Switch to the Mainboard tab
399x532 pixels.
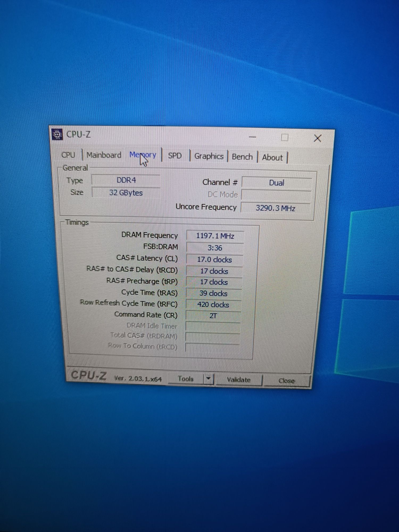[104, 155]
